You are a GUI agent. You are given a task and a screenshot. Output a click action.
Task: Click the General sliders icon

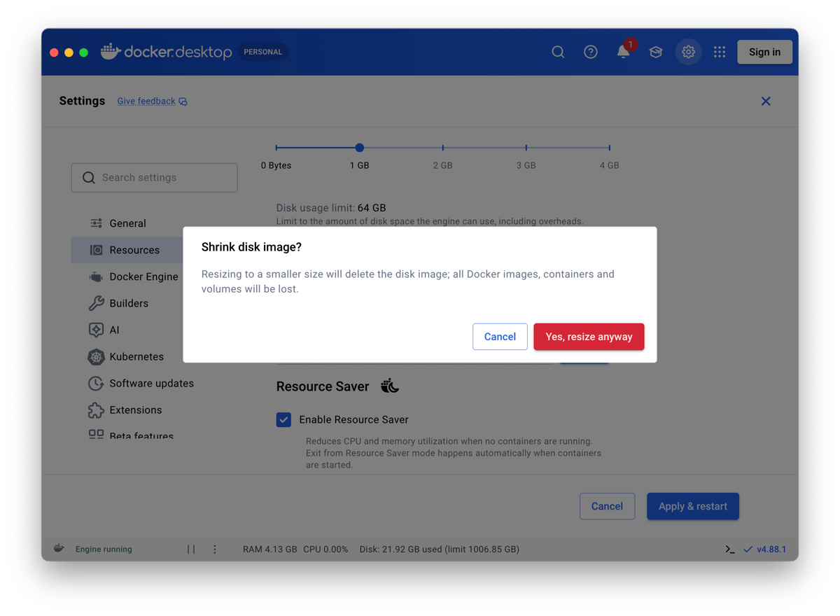click(96, 223)
